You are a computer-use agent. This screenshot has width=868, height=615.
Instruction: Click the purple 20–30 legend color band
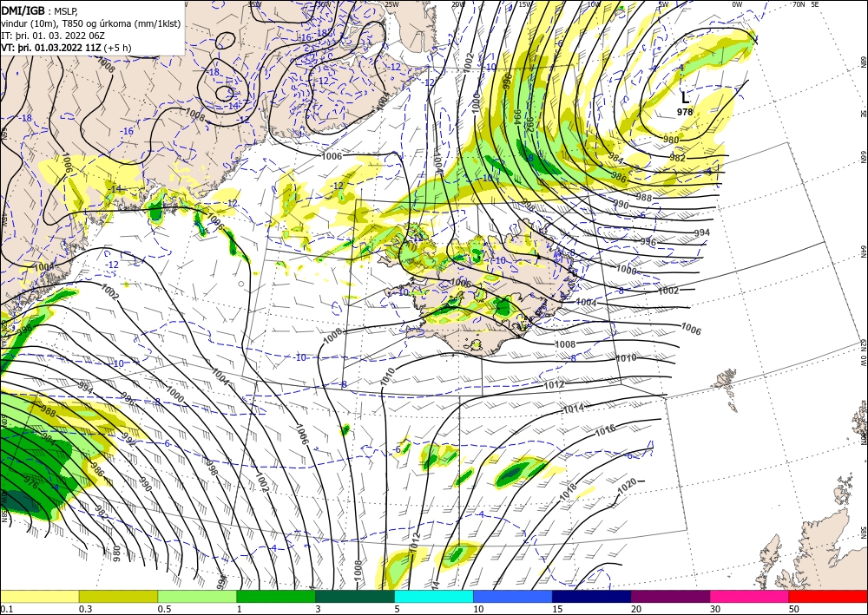click(x=670, y=596)
